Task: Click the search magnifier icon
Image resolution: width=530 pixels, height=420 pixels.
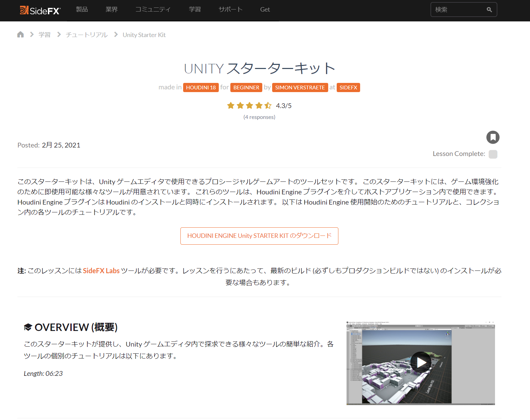Action: [x=489, y=10]
